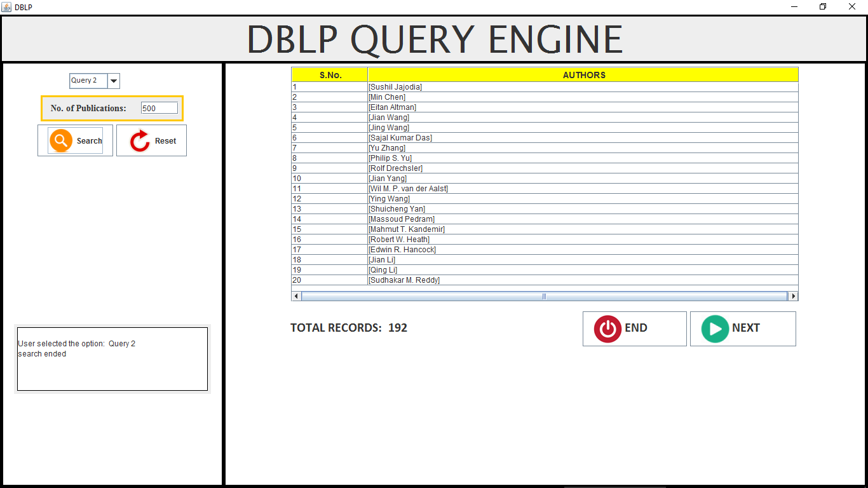Click the red circular arrow Reset icon
Viewport: 868px width, 488px height.
140,141
